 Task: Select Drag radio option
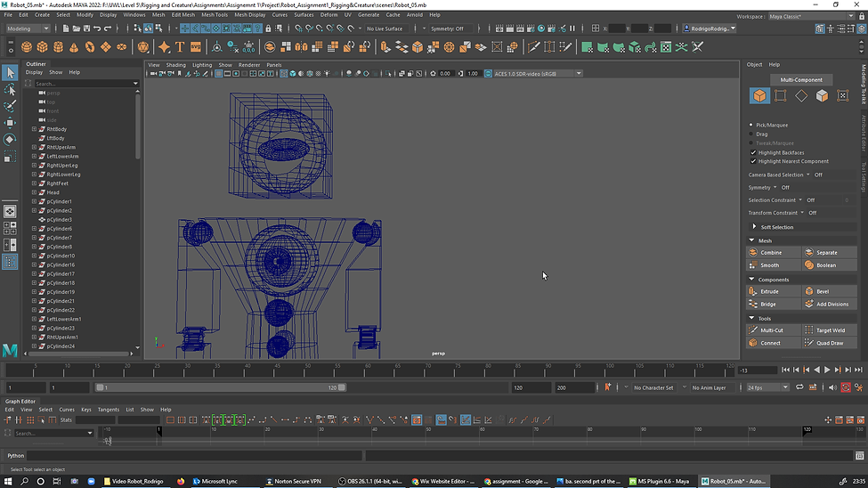tap(751, 134)
